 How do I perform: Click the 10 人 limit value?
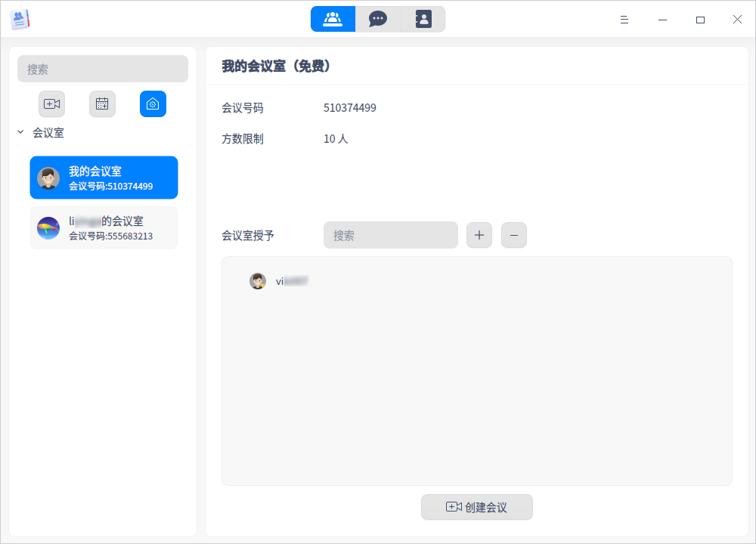(336, 139)
